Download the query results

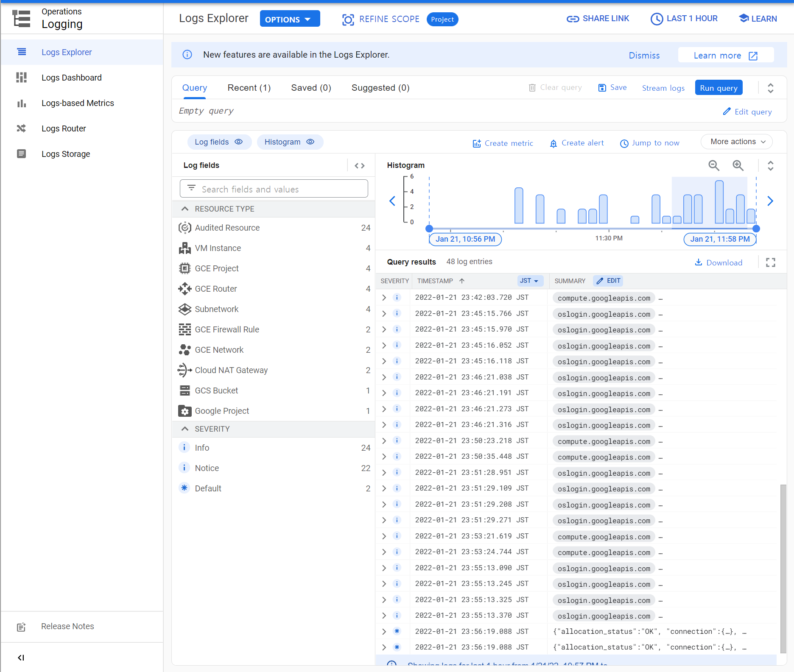(719, 262)
